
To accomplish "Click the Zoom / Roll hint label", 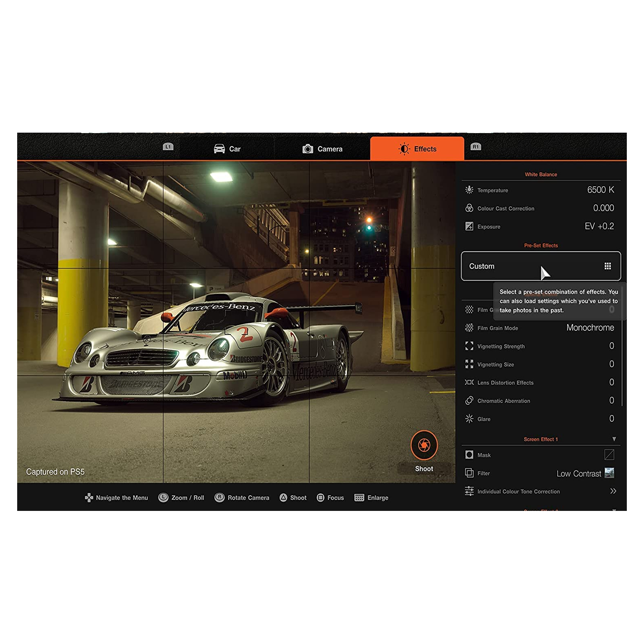I will pos(188,498).
